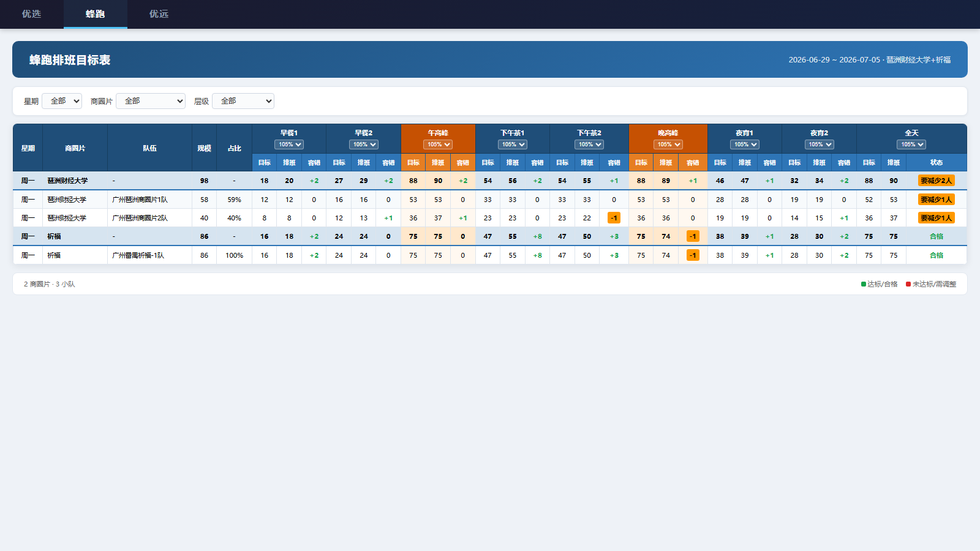Click the 晚高峰 group header label
This screenshot has height=551, width=980.
[x=668, y=133]
